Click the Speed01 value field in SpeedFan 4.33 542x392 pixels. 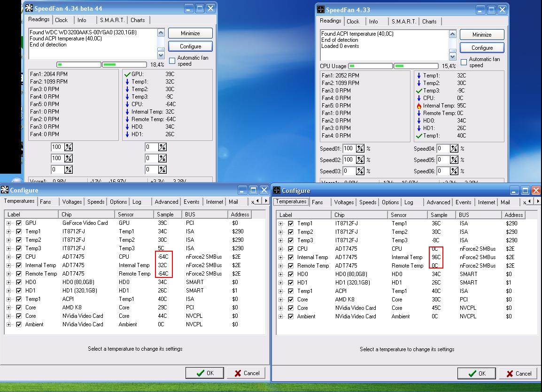point(349,148)
